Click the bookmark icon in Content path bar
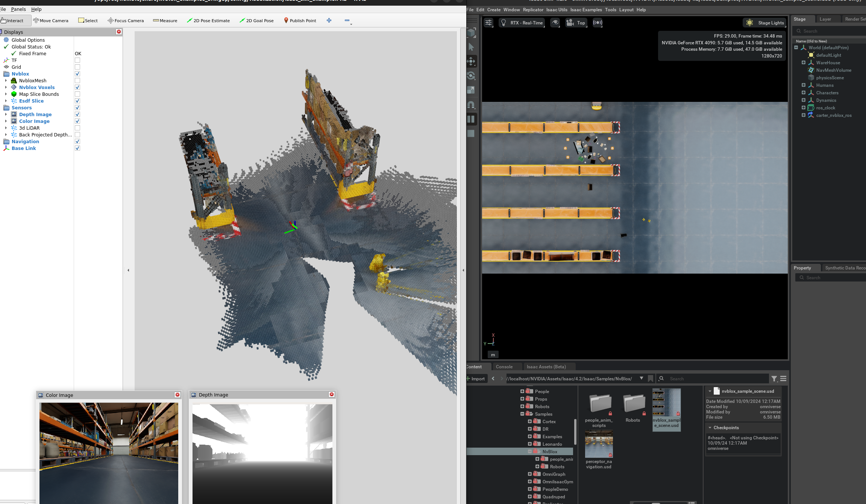Viewport: 866px width, 504px height. 651,379
